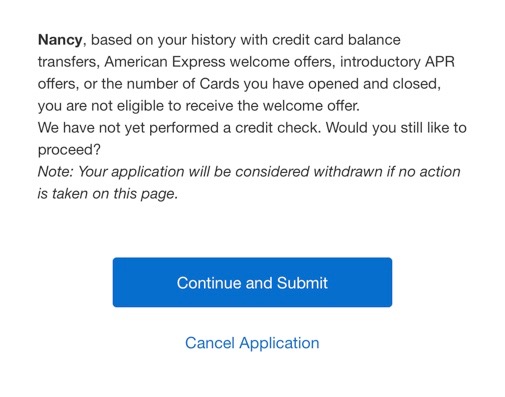Viewport: 505px width, 397px height.
Task: Click the Continue and Submit button
Action: (252, 282)
